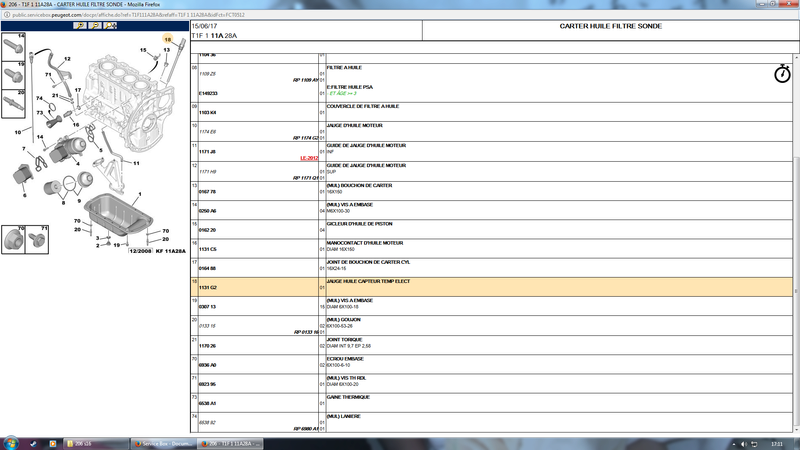Click the replacement reference RP 1174 G2
Viewport: 800px width, 450px height.
[305, 138]
